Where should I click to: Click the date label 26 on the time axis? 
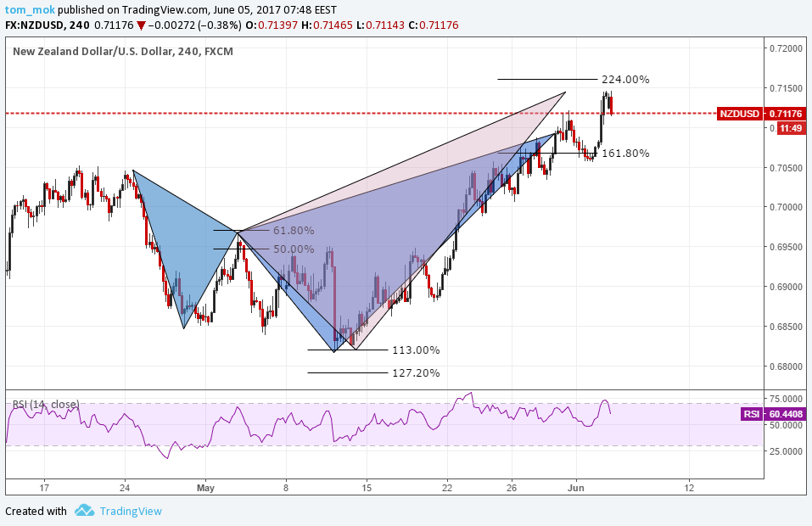[x=512, y=488]
